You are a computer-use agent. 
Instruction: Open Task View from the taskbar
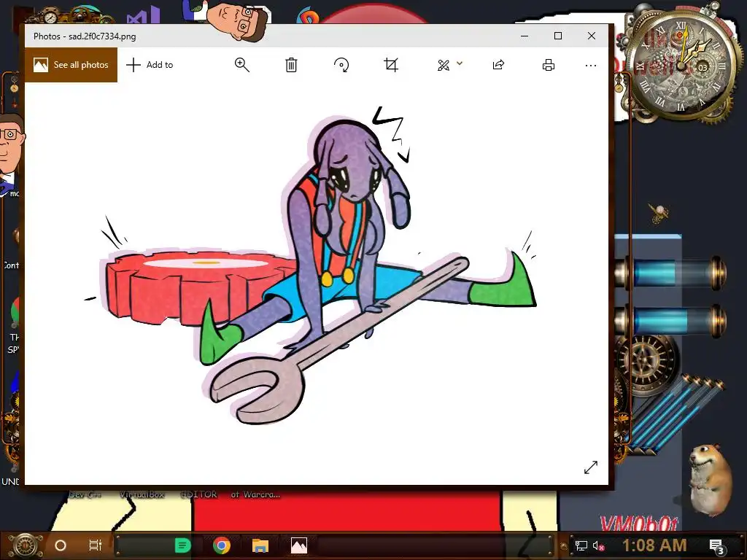(96, 545)
